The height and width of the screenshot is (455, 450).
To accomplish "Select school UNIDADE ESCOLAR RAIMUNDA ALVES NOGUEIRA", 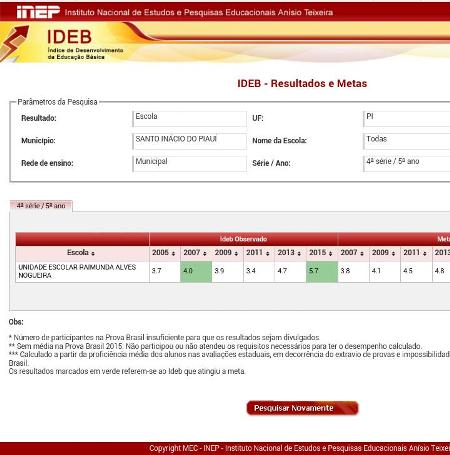I will click(77, 271).
